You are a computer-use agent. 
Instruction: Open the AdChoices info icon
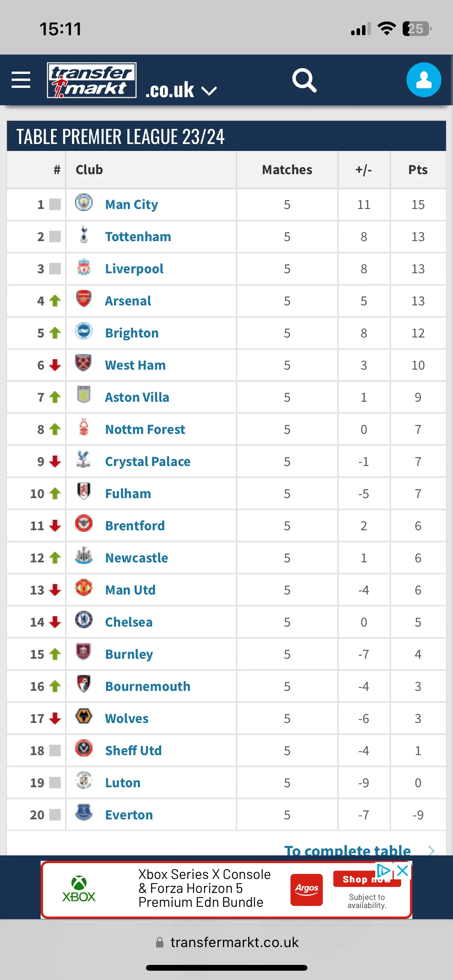(x=383, y=871)
